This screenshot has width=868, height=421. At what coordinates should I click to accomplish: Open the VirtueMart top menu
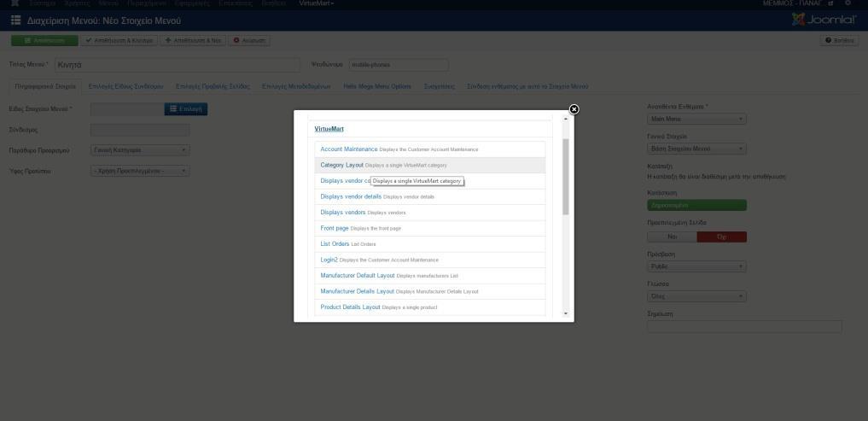point(316,3)
